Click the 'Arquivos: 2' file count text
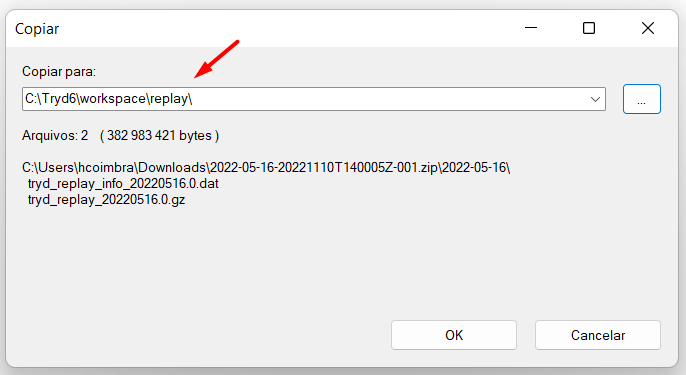This screenshot has height=375, width=686. point(55,136)
